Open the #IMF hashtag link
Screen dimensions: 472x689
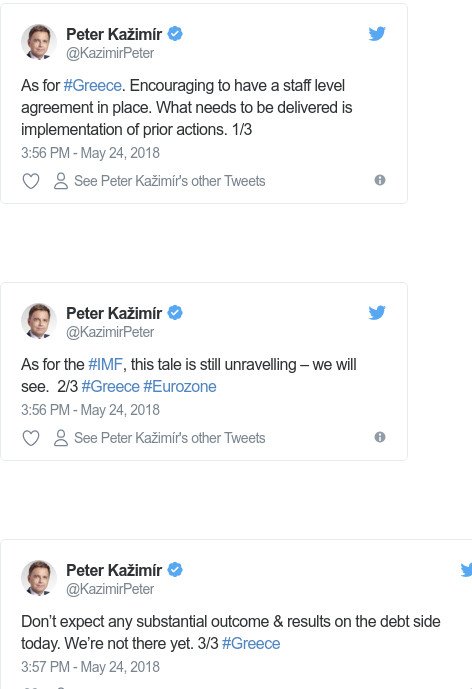[x=105, y=364]
